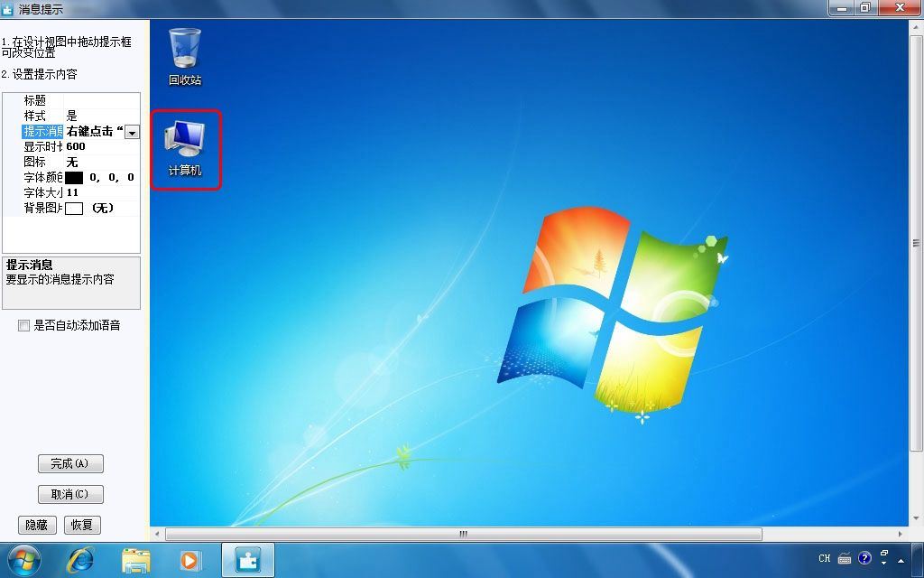The height and width of the screenshot is (578, 924).
Task: Click the blue help question mark icon
Action: (x=864, y=557)
